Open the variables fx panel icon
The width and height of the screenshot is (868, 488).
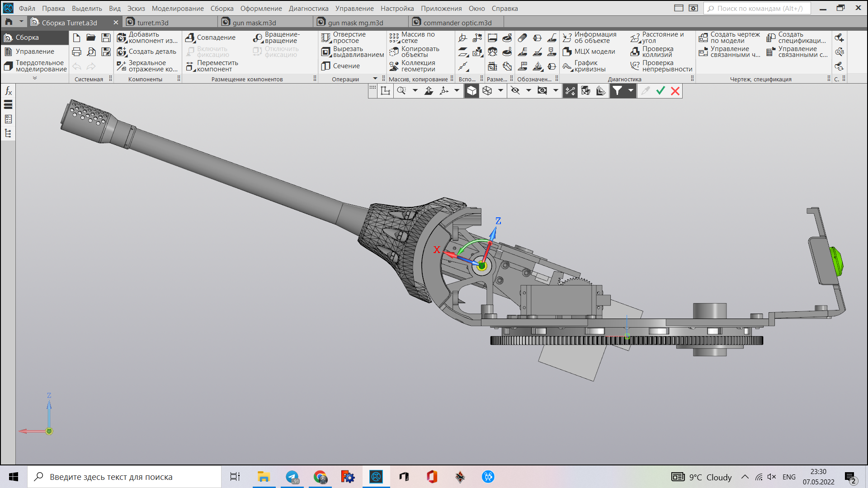click(x=8, y=91)
